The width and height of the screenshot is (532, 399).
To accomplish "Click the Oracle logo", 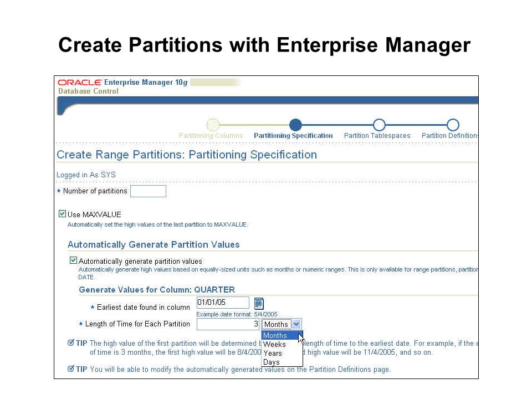I will point(80,83).
